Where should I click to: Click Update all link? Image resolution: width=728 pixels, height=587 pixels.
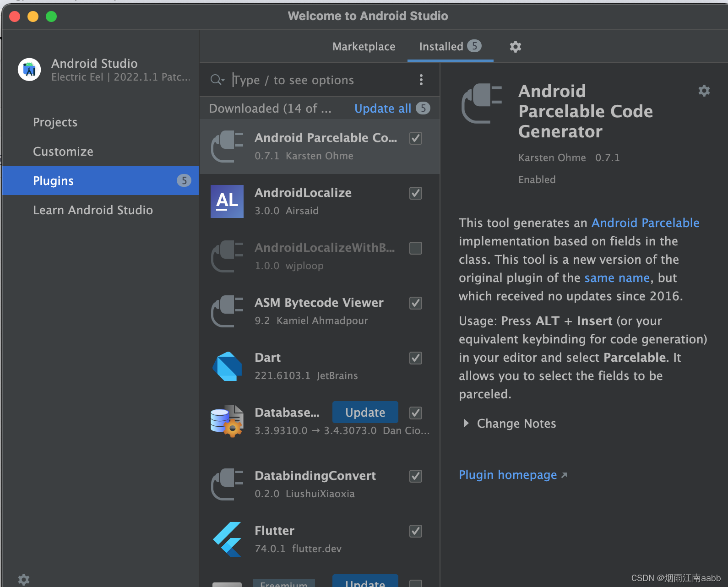point(383,109)
